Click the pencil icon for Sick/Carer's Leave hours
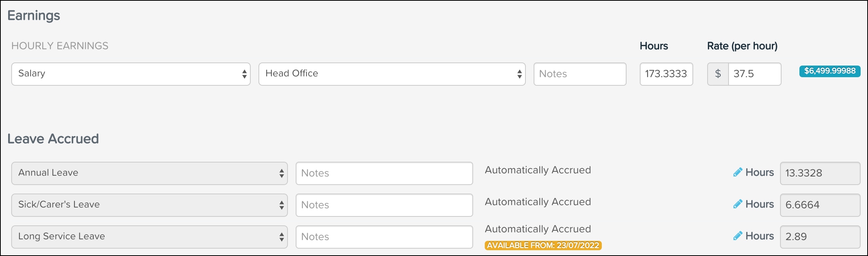Viewport: 868px width, 256px height. 737,204
